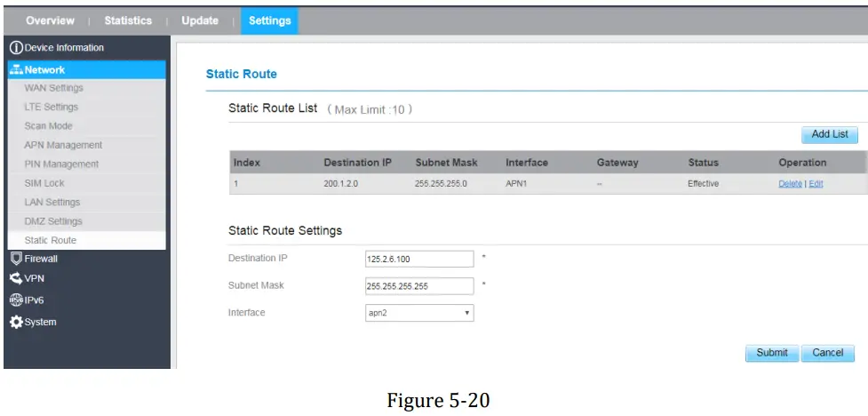
Task: Click the VPN arrows icon
Action: (17, 278)
